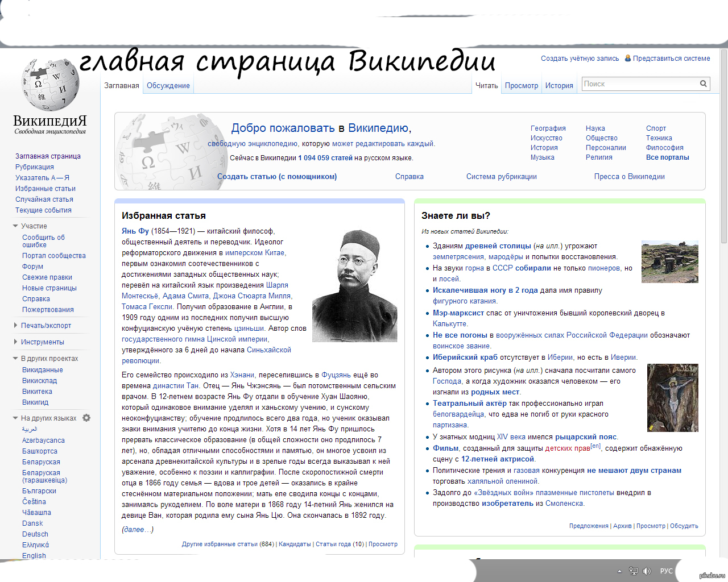
Task: Click the volume speaker tray icon
Action: coord(647,571)
